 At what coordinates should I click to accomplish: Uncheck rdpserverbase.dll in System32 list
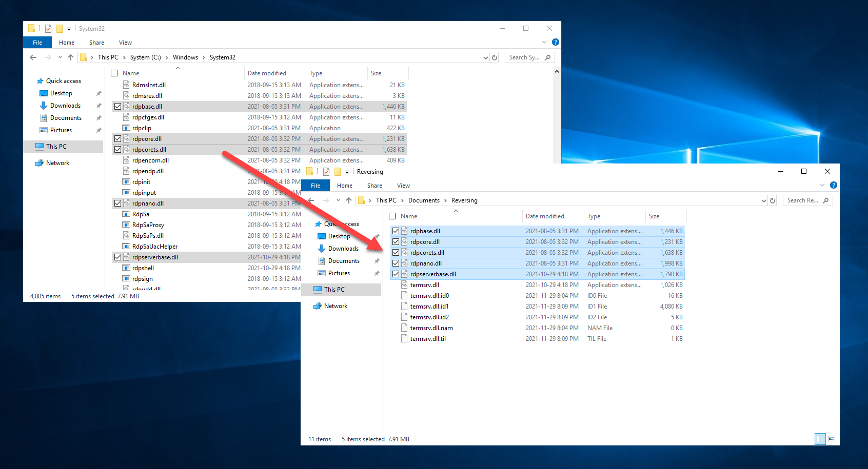pyautogui.click(x=117, y=257)
